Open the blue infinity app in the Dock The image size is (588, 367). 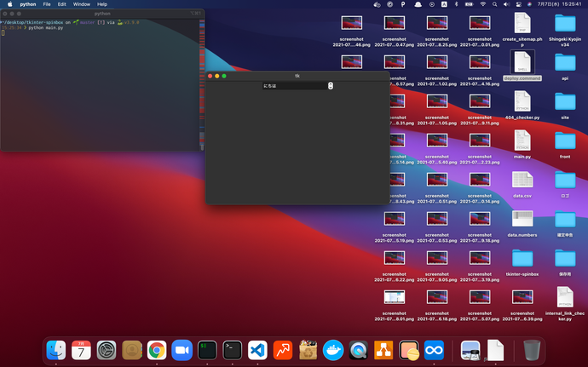(434, 350)
